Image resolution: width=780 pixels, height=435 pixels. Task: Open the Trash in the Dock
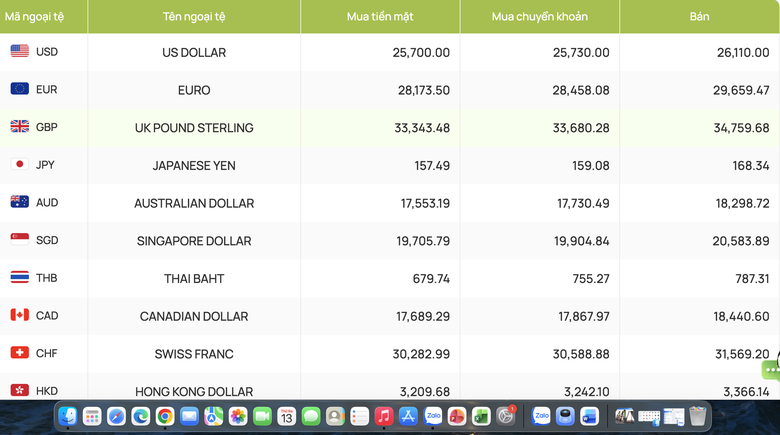698,416
